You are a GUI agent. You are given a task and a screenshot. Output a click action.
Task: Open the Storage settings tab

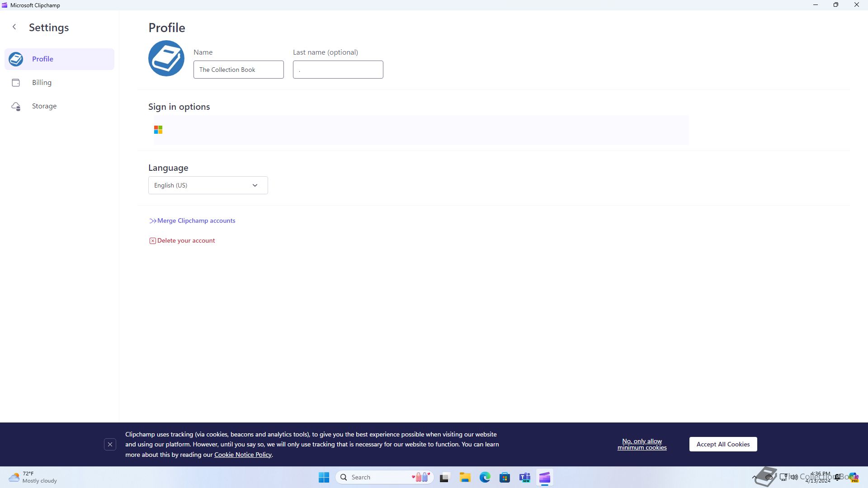pos(59,106)
